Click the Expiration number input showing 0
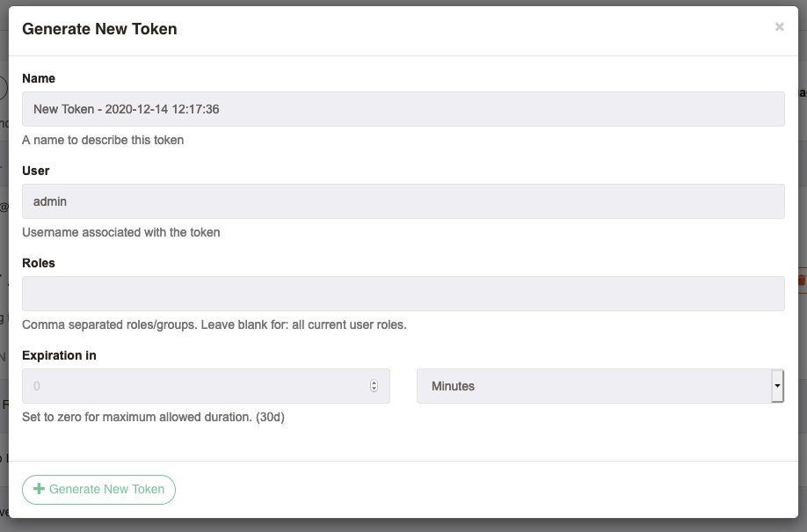The image size is (807, 532). point(206,386)
